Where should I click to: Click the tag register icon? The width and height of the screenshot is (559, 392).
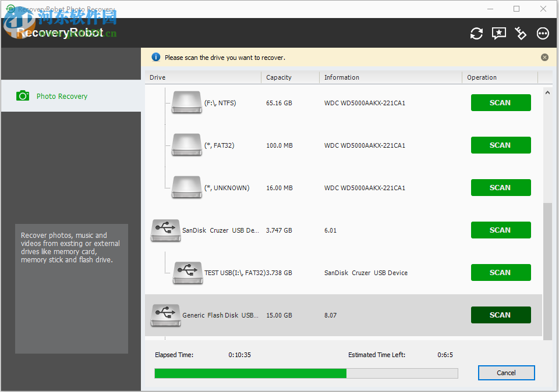click(x=521, y=34)
